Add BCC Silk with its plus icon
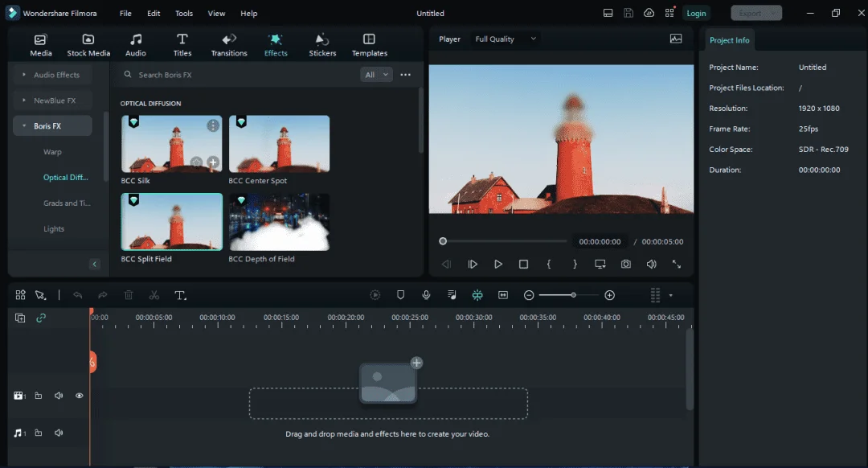This screenshot has width=868, height=468. coord(212,162)
